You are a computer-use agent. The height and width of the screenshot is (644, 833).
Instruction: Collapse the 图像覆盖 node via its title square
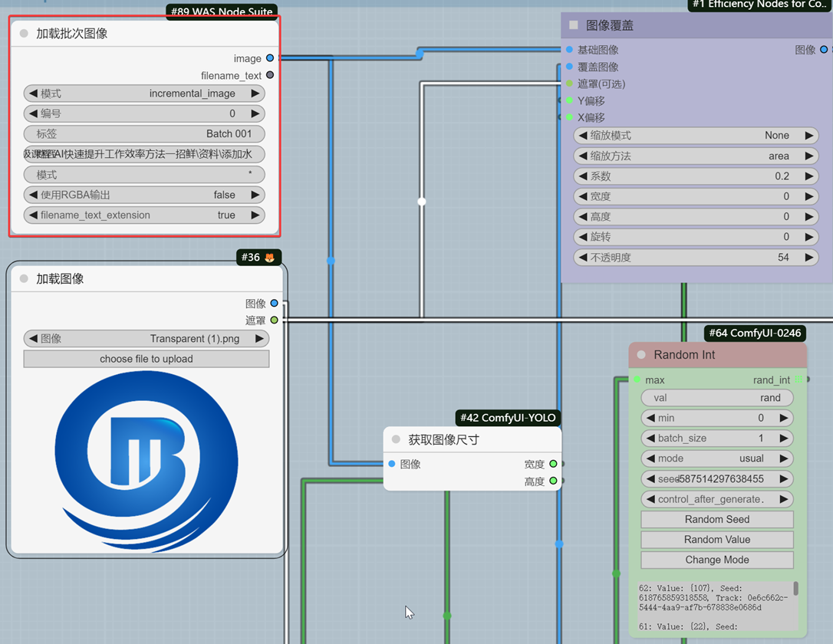(574, 25)
